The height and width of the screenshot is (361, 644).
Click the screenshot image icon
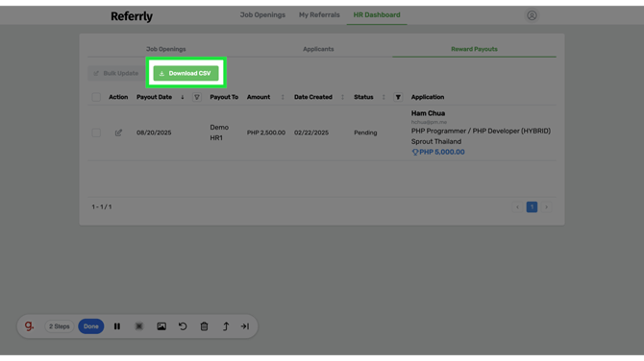pos(161,326)
